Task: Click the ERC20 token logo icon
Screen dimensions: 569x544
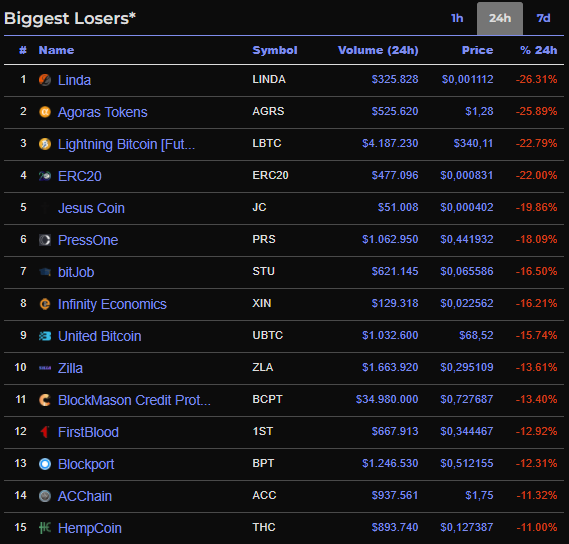Action: (x=45, y=176)
